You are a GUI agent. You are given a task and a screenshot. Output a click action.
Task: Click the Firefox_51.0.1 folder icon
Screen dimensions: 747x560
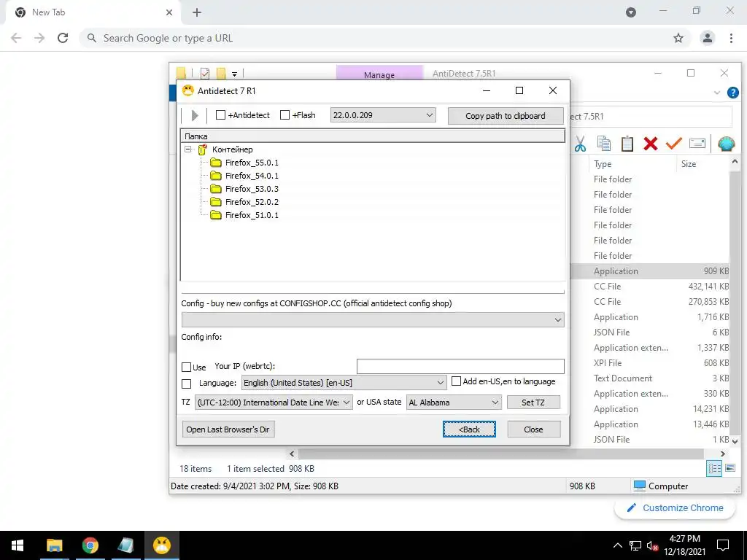pyautogui.click(x=216, y=215)
